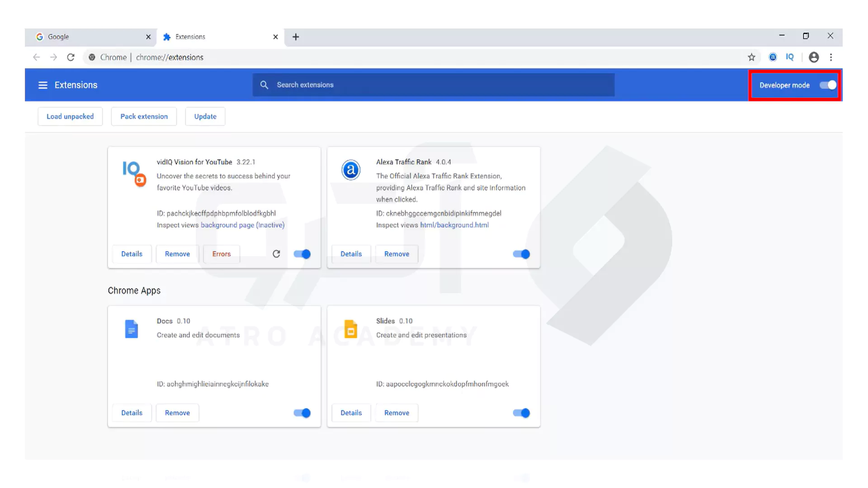Click the vidIQ Vision extension logo
The image size is (868, 488).
coord(134,174)
